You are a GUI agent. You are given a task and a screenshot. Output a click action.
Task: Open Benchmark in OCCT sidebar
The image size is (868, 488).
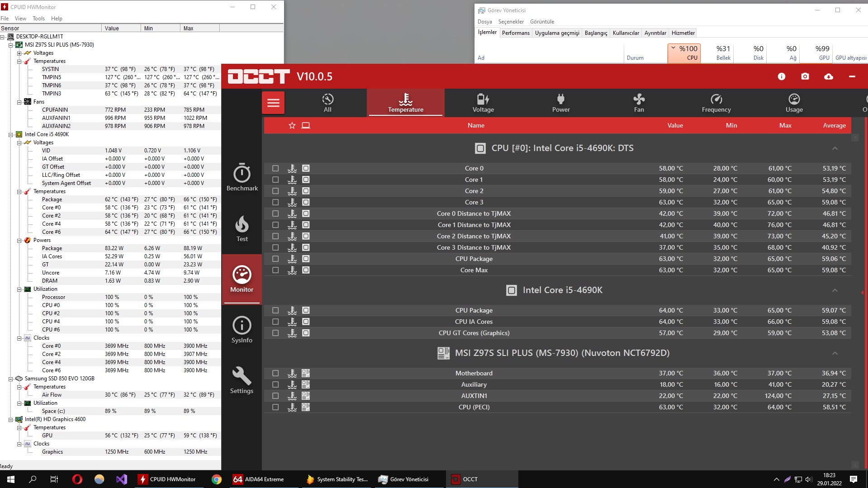[x=242, y=177]
